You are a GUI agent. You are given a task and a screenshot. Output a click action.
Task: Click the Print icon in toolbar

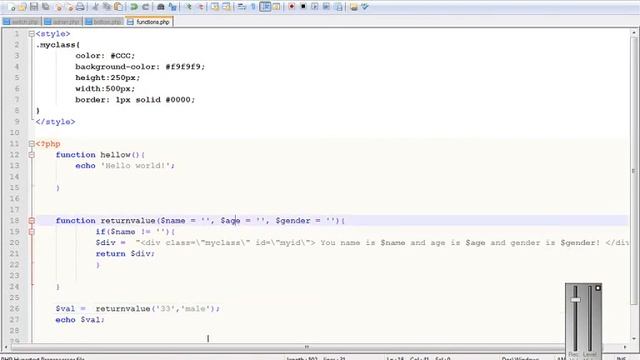pos(80,7)
